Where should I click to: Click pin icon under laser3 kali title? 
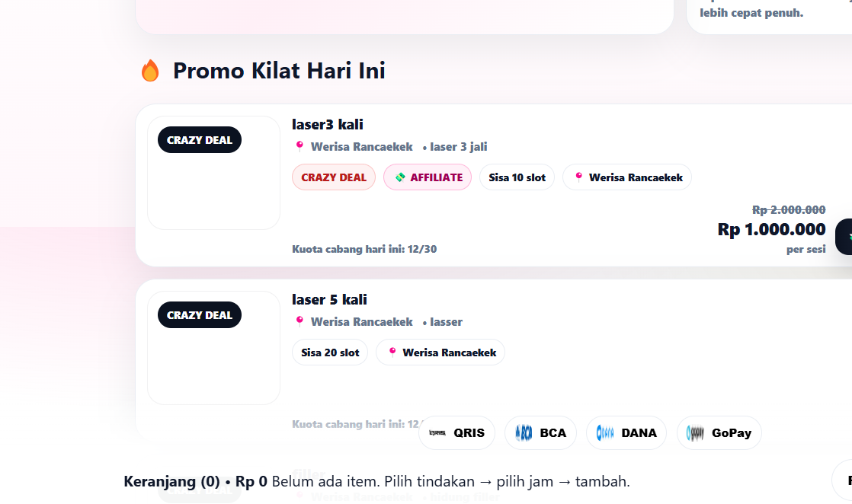pyautogui.click(x=299, y=146)
